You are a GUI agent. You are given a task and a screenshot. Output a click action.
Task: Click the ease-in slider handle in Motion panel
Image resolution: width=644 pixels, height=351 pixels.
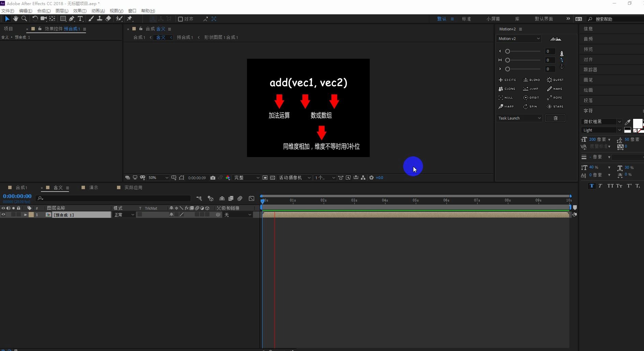tap(508, 51)
